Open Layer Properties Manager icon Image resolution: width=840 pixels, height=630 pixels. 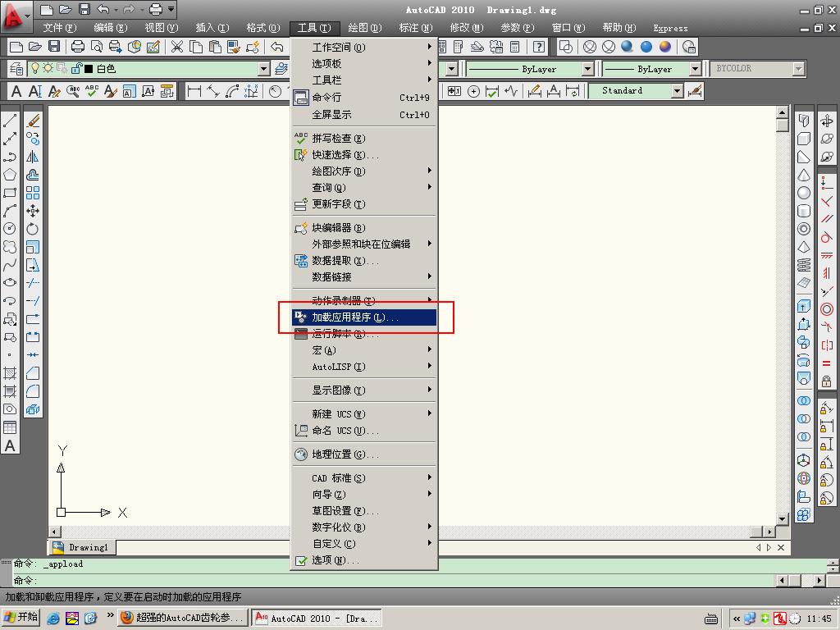coord(16,69)
